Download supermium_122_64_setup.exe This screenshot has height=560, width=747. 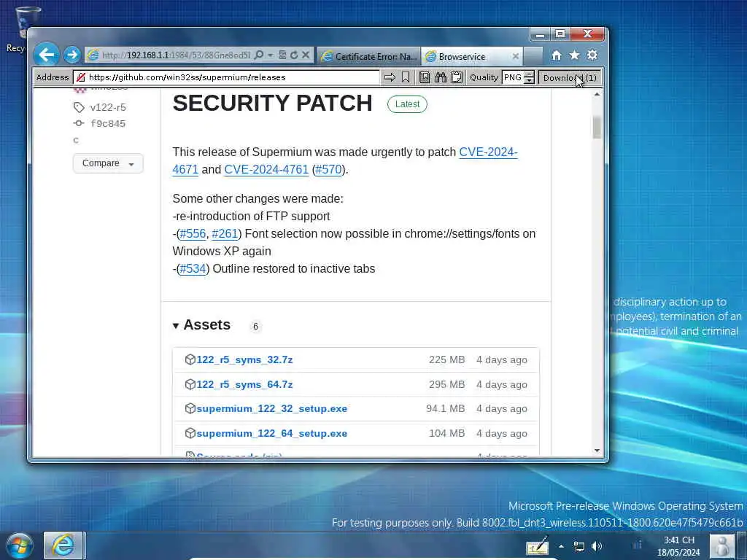pyautogui.click(x=271, y=433)
